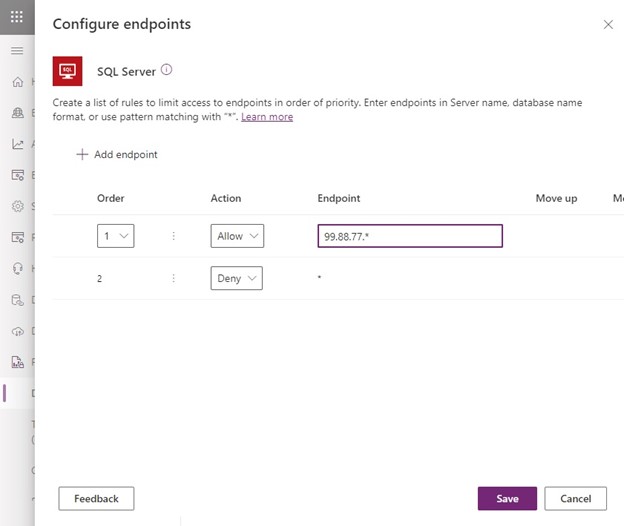Toggle the hamburger navigation menu

pyautogui.click(x=17, y=50)
